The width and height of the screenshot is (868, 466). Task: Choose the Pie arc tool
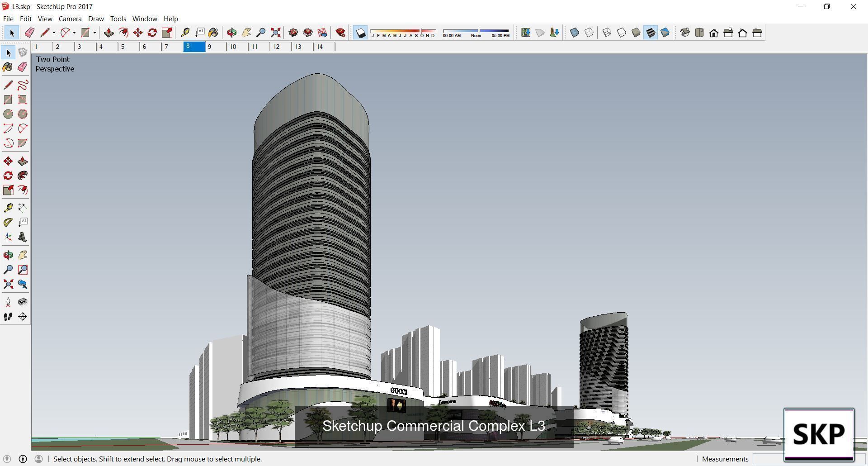click(23, 143)
